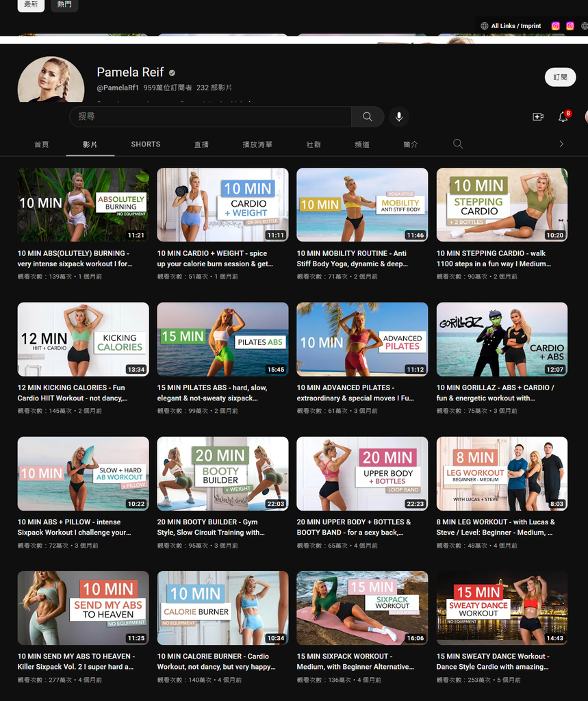
Task: Open the SHORTS tab
Action: tap(146, 144)
